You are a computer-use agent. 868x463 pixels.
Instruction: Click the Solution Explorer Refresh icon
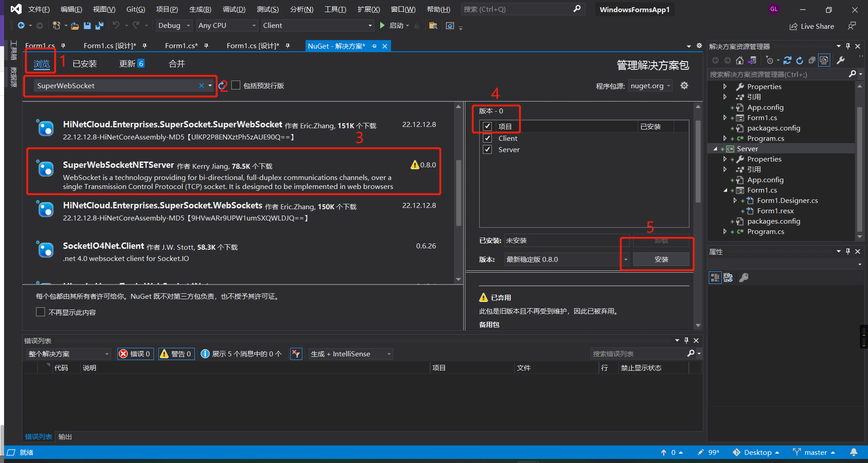tap(800, 60)
